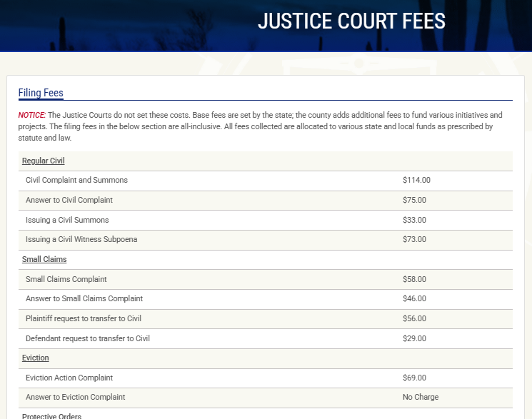The width and height of the screenshot is (532, 419).
Task: Click the Civil Complaint and Summons row
Action: (x=76, y=180)
